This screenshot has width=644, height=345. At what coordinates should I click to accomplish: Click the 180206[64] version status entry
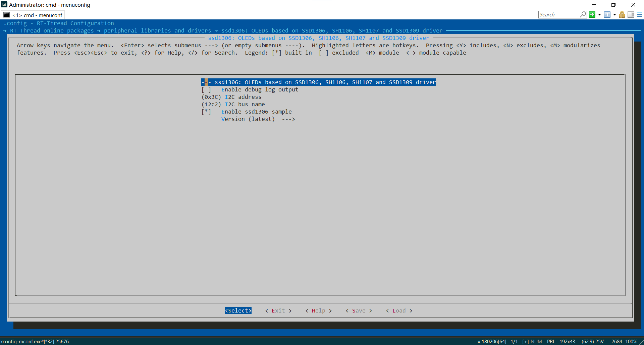tap(492, 342)
